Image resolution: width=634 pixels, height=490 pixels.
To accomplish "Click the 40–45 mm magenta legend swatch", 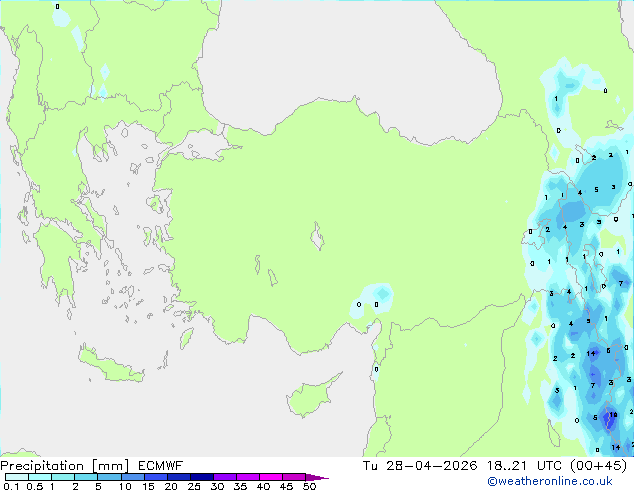I will [x=271, y=477].
